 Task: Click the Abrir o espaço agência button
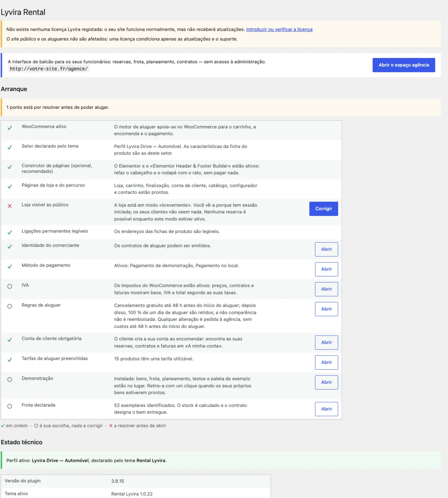(x=404, y=65)
